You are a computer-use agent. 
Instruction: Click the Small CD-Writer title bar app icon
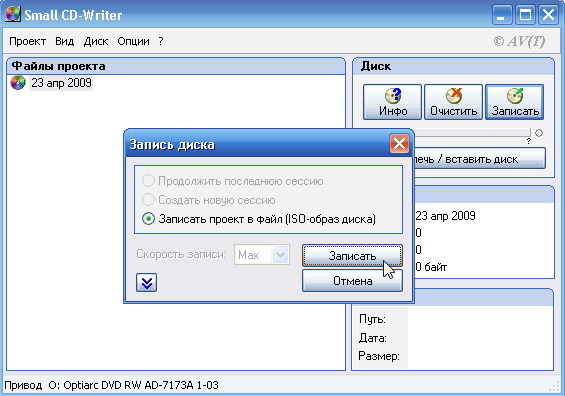(12, 14)
